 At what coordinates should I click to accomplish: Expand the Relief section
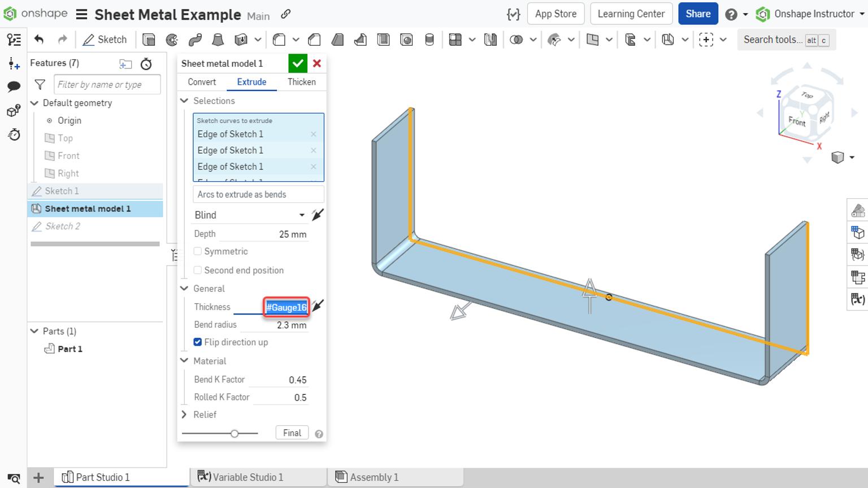pyautogui.click(x=184, y=415)
